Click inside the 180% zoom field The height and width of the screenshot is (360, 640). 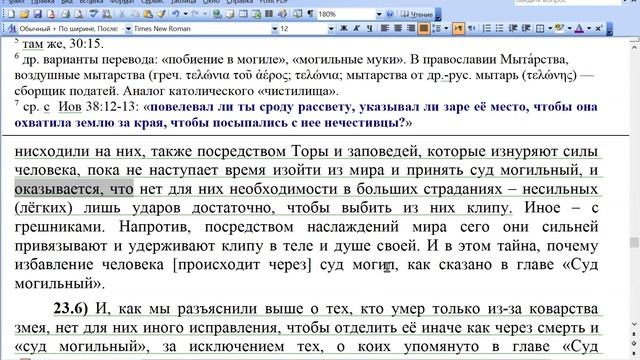point(346,14)
